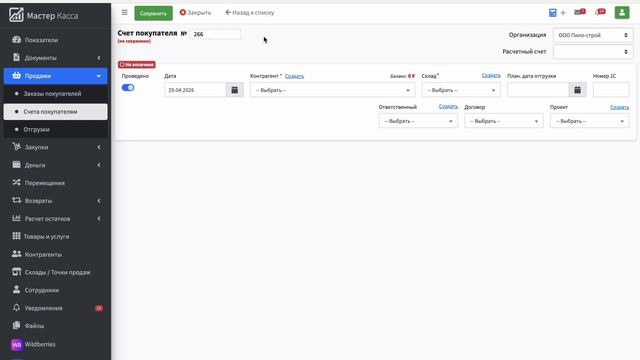This screenshot has width=640, height=360.
Task: Click the Уведомления red count badge
Action: pos(99,308)
